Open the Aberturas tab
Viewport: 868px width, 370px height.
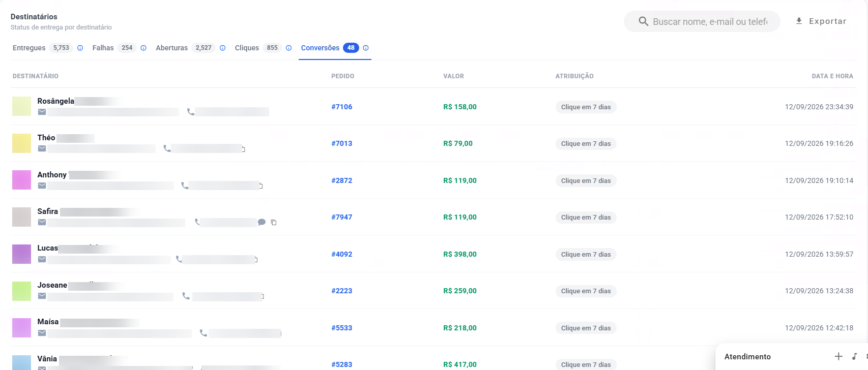point(185,48)
